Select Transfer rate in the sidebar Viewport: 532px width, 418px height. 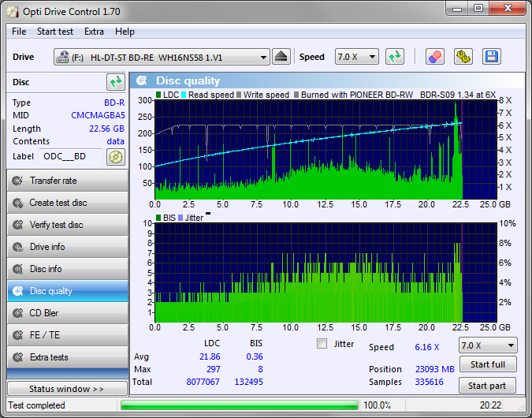point(67,181)
